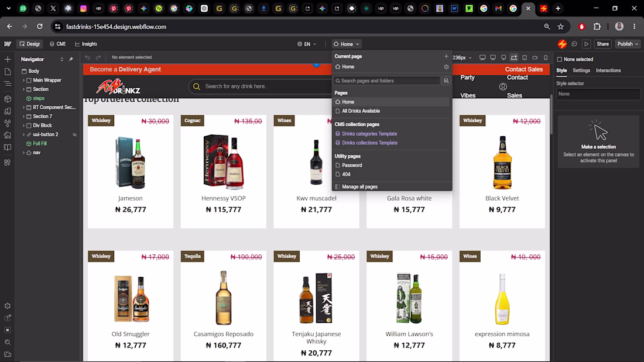Open the Interactions tab
This screenshot has height=362, width=644.
point(608,71)
